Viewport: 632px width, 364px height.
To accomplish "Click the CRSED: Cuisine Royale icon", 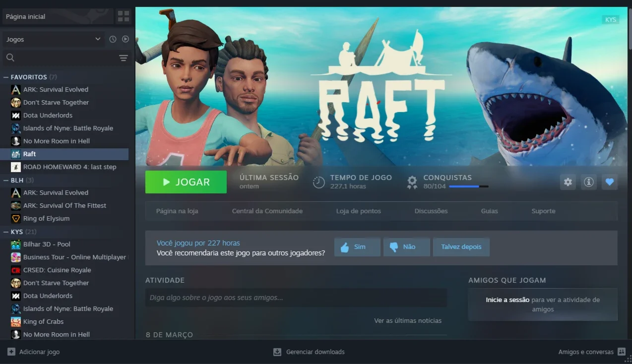I will click(x=16, y=270).
